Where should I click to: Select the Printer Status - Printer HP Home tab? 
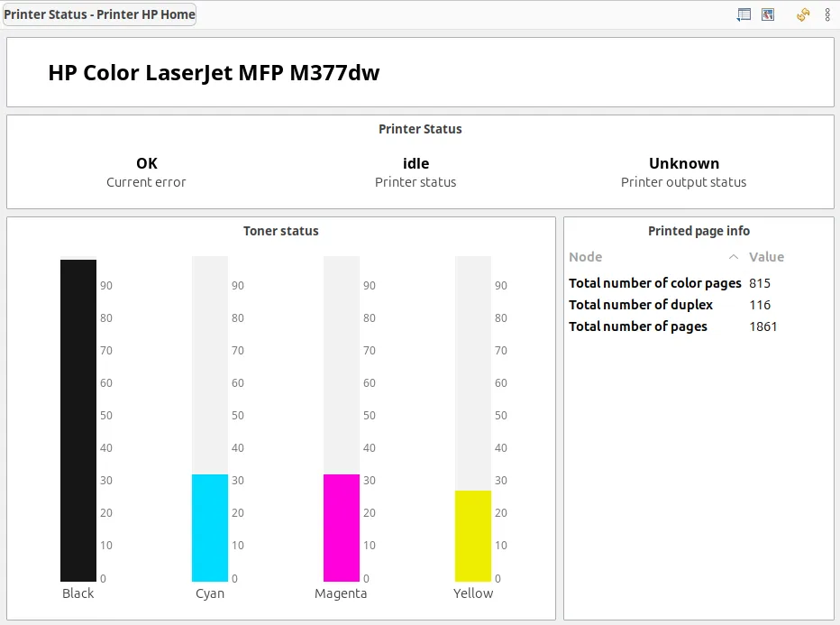99,14
